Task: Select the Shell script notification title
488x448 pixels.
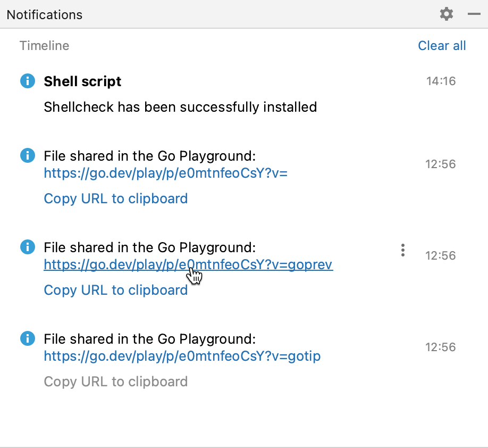Action: coord(82,81)
